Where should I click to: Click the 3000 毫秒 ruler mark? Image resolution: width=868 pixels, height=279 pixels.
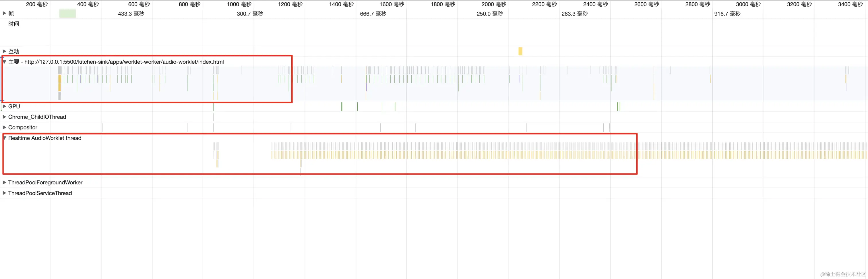(x=748, y=4)
